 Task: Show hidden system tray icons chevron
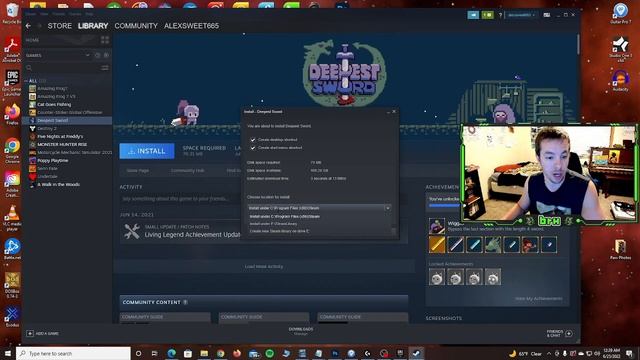tap(549, 353)
